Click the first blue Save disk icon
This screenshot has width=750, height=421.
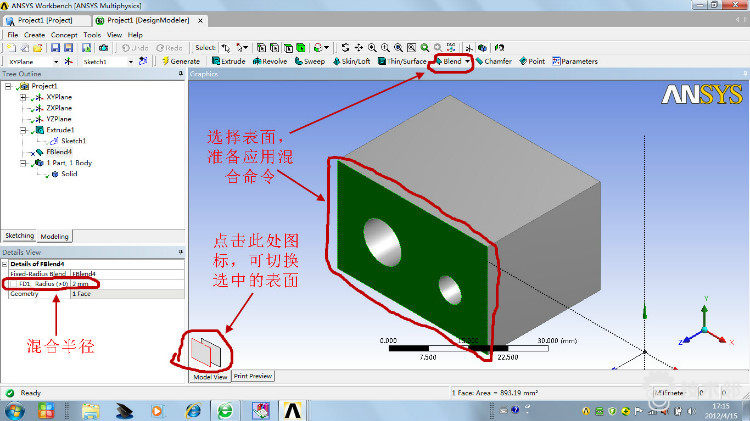pyautogui.click(x=55, y=48)
